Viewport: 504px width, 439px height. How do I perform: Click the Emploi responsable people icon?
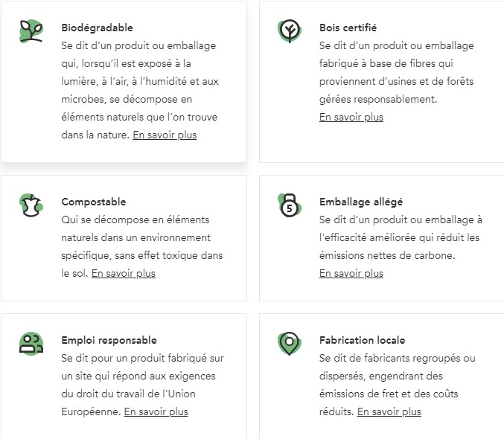pyautogui.click(x=31, y=344)
